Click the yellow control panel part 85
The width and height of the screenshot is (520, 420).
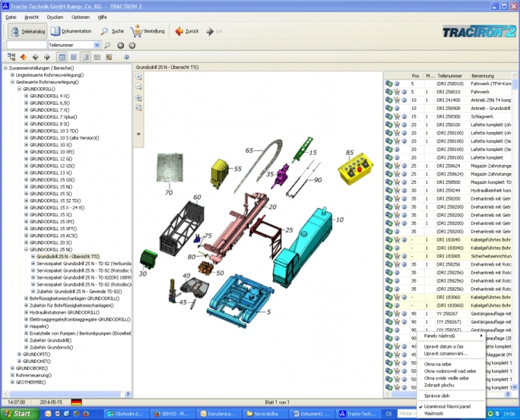pyautogui.click(x=356, y=169)
